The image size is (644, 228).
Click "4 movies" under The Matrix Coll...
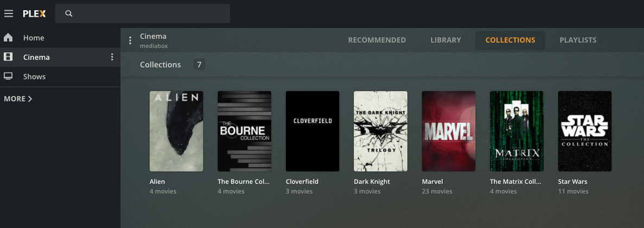pos(503,192)
